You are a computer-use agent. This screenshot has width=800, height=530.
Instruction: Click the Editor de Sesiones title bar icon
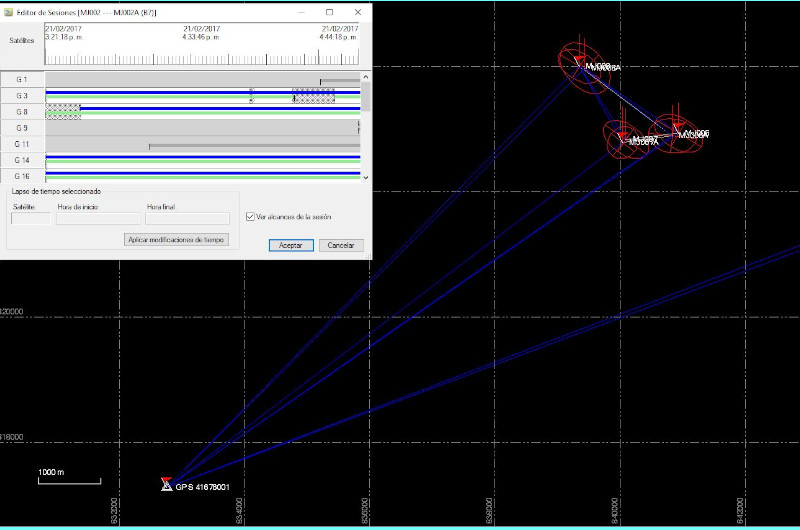point(10,12)
